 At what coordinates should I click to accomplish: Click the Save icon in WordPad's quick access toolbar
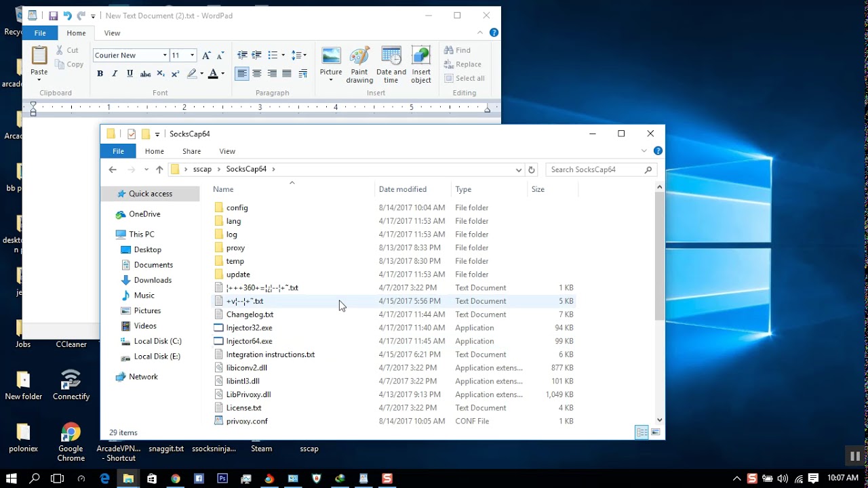tap(53, 16)
